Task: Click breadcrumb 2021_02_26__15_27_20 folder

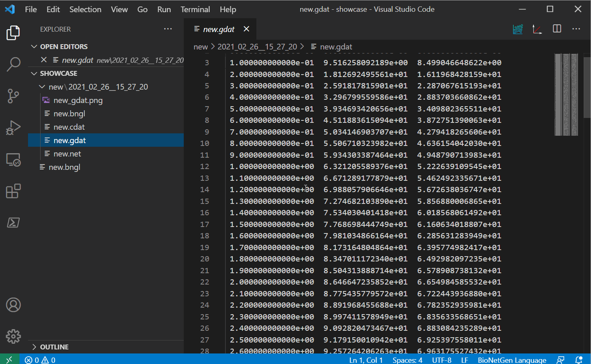Action: (257, 47)
